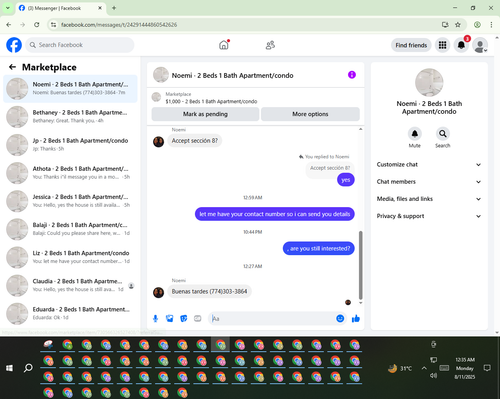
Task: Open the taskbar clock and date
Action: (x=465, y=368)
